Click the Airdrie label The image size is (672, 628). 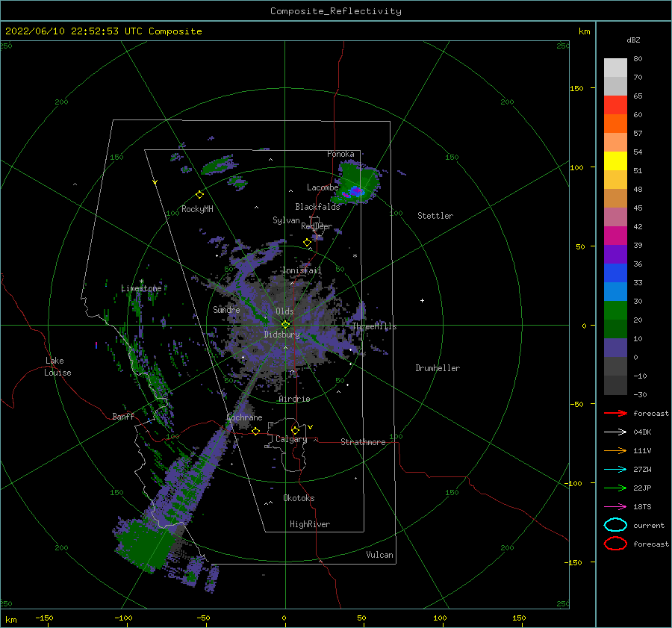click(294, 399)
